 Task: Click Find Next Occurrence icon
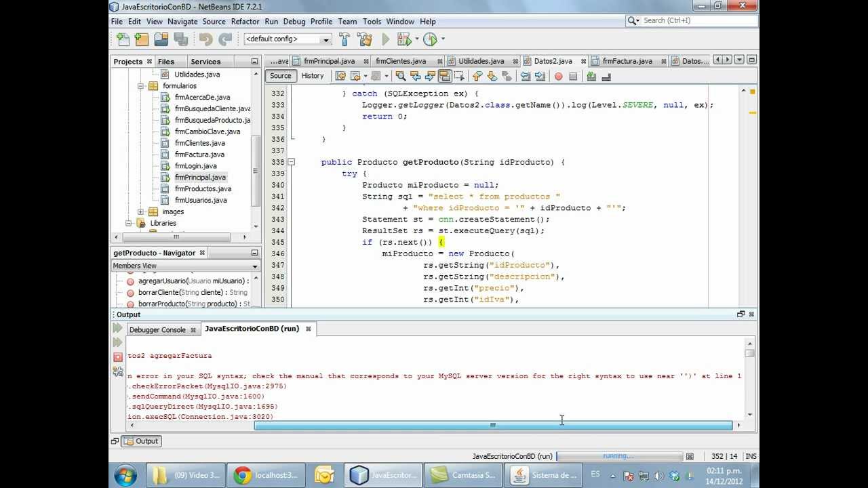tap(430, 76)
